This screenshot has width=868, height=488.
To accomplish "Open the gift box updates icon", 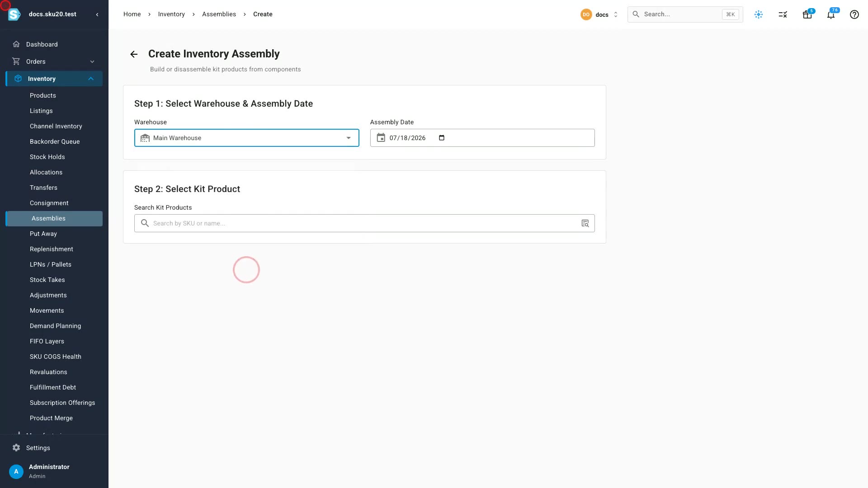I will (x=807, y=14).
